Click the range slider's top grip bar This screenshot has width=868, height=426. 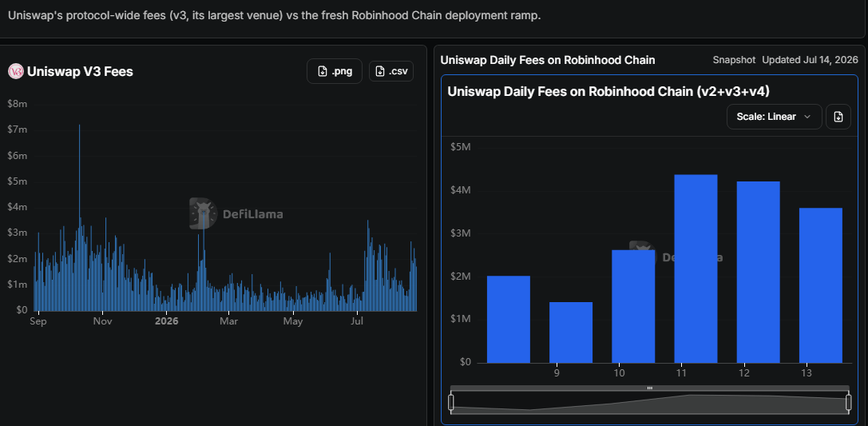pos(650,388)
